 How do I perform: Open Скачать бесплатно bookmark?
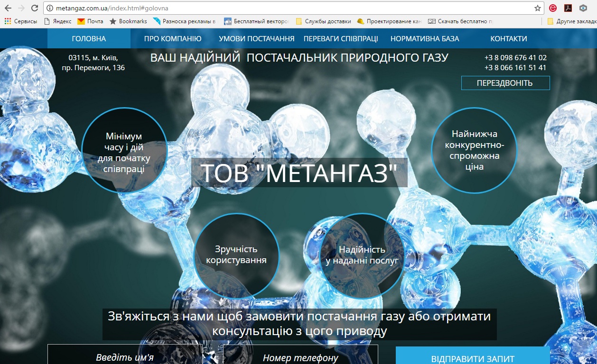460,21
